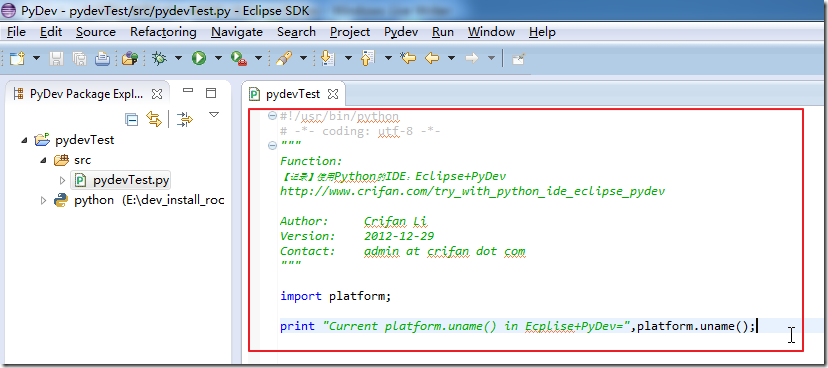Image resolution: width=828 pixels, height=368 pixels.
Task: Click the Debug bug icon
Action: (x=159, y=58)
